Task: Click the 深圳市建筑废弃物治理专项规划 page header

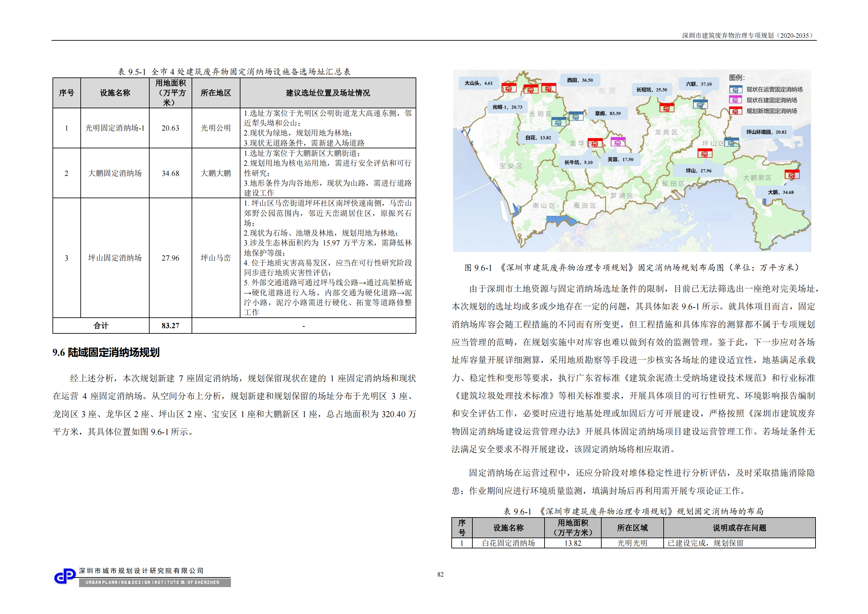Action: click(x=749, y=35)
